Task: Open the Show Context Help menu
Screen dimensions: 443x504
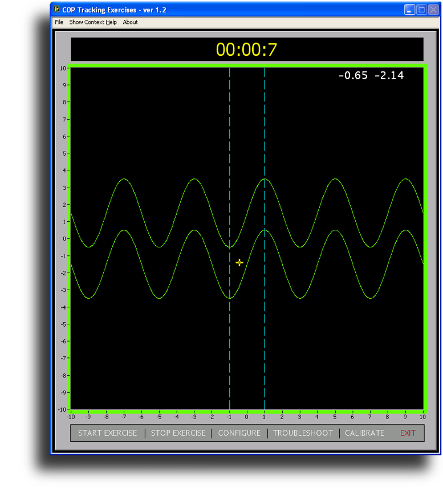Action: [92, 22]
